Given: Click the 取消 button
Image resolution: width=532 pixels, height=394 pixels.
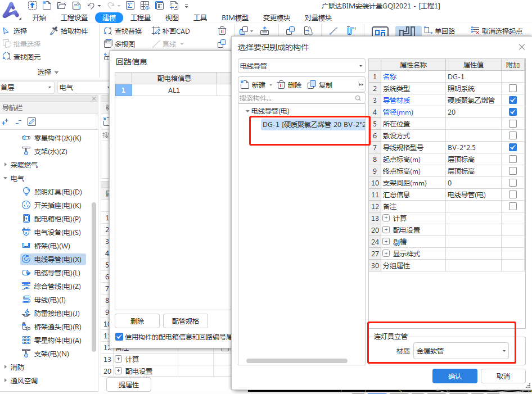Looking at the screenshot, I should [x=503, y=376].
